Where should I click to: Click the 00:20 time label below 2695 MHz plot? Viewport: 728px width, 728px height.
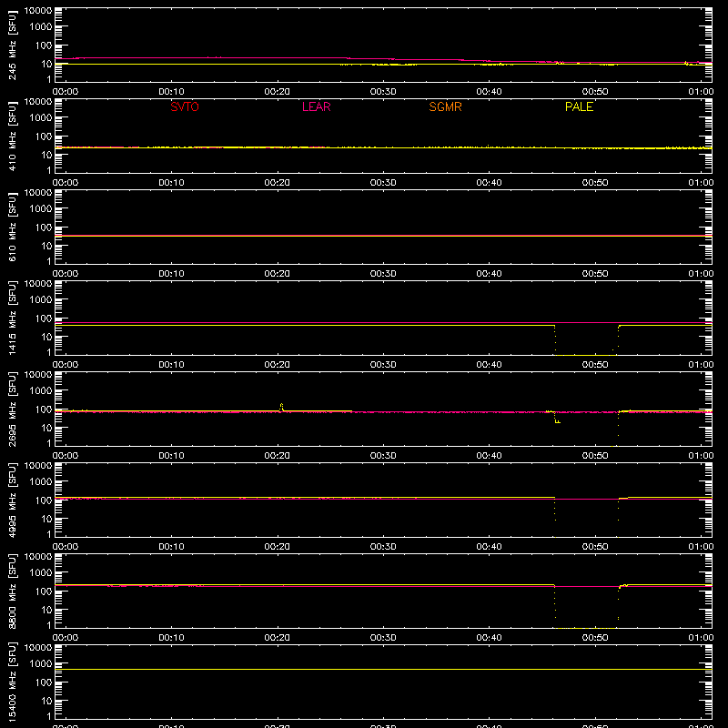[278, 456]
